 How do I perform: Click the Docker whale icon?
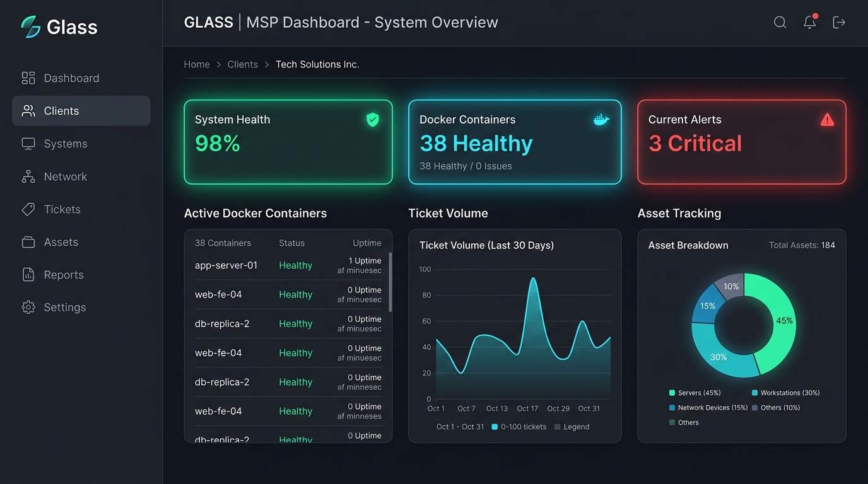(601, 119)
